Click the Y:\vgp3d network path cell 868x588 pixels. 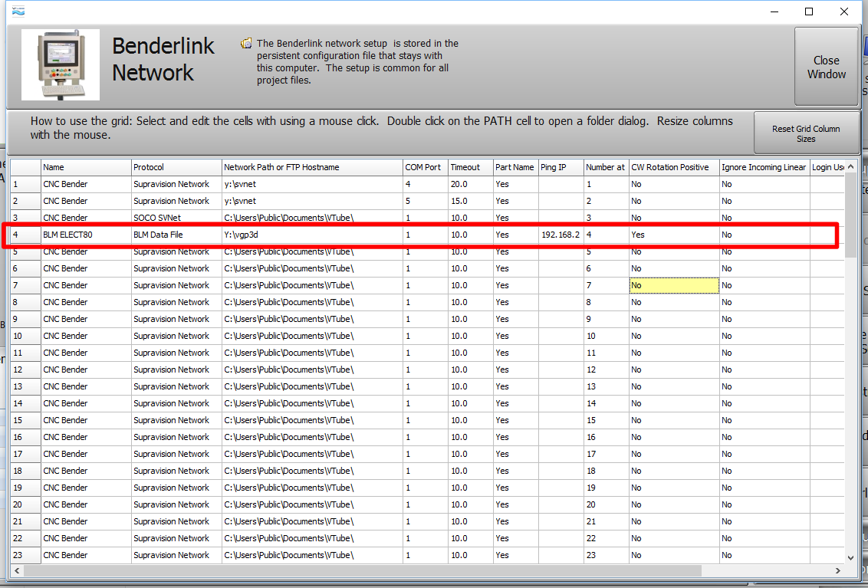(312, 235)
